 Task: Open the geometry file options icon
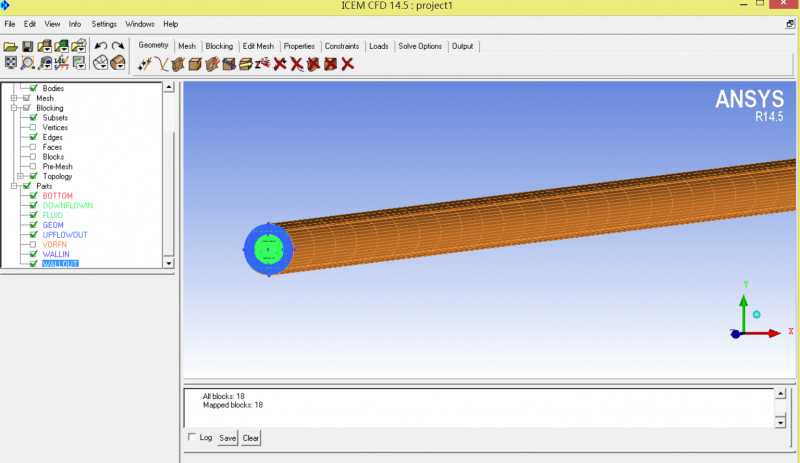pos(45,46)
